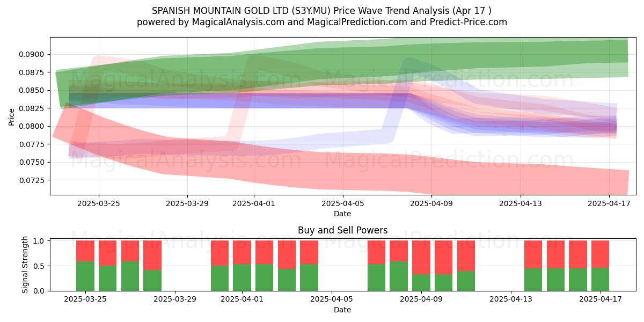Click 2025-04-05 under the price chart
The width and height of the screenshot is (644, 322).
point(343,203)
